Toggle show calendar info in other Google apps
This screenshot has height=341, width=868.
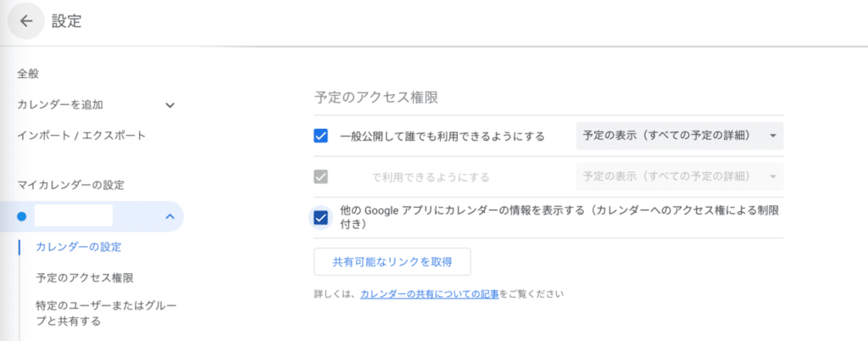pos(320,218)
